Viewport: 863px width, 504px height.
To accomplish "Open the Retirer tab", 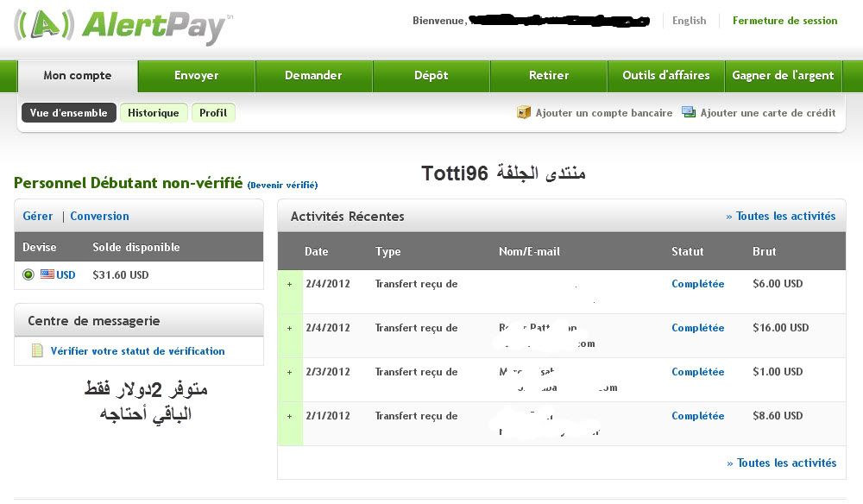I will 549,76.
